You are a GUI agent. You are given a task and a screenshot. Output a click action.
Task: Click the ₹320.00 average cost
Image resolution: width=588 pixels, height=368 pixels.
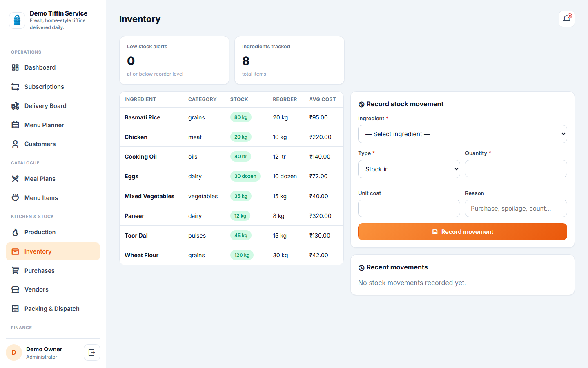[320, 216]
